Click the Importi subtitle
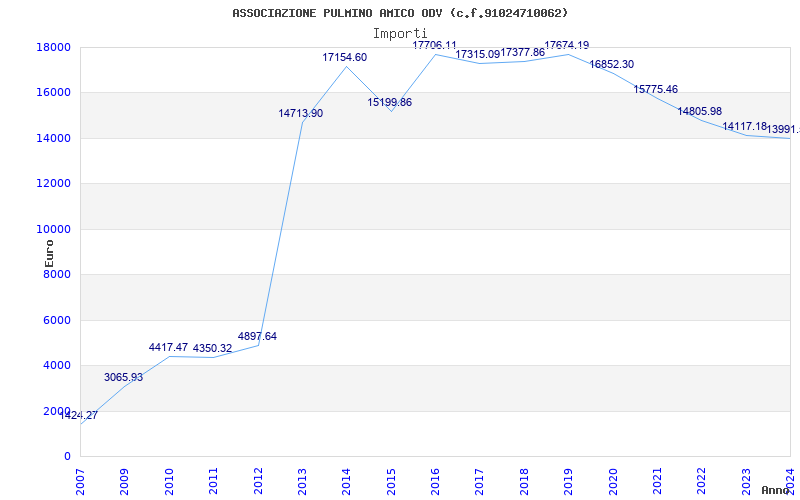Viewport: 800px width, 500px height. [400, 34]
